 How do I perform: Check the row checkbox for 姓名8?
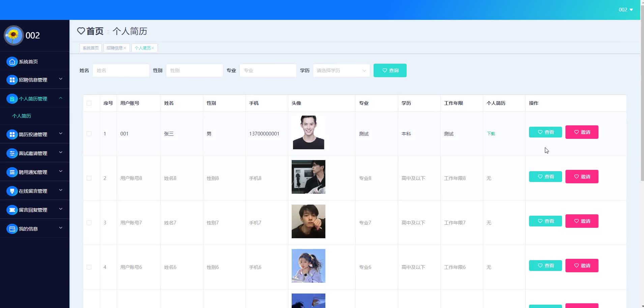click(x=89, y=178)
